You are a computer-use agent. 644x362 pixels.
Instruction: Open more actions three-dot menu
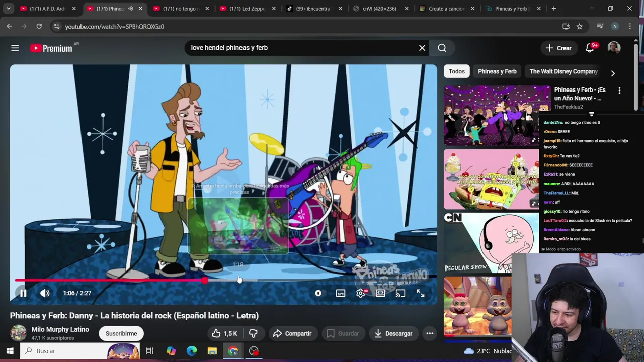tap(430, 333)
